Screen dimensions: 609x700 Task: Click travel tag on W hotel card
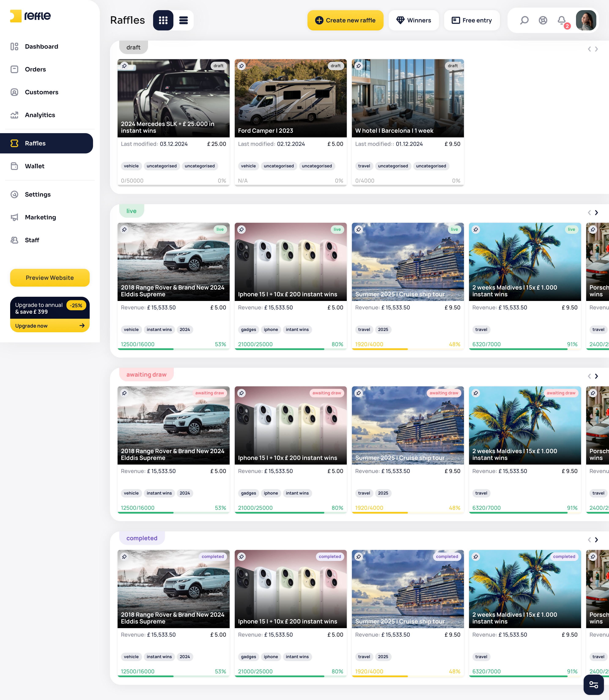pyautogui.click(x=364, y=166)
